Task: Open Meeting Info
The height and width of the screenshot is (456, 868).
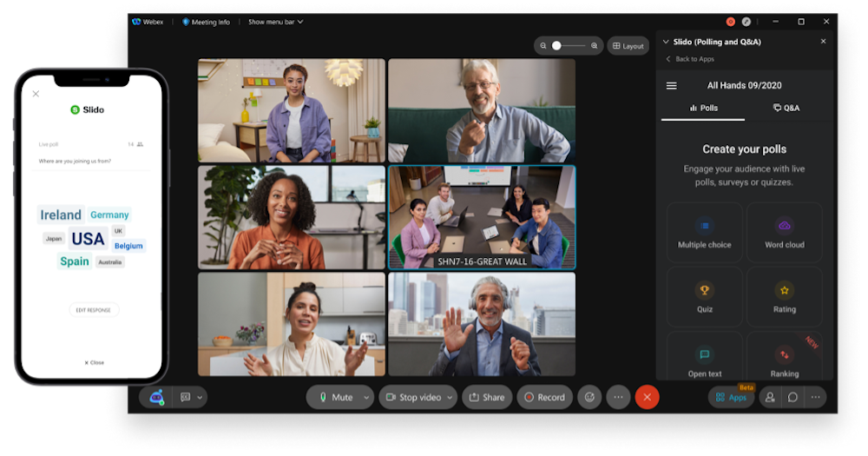Action: tap(206, 23)
